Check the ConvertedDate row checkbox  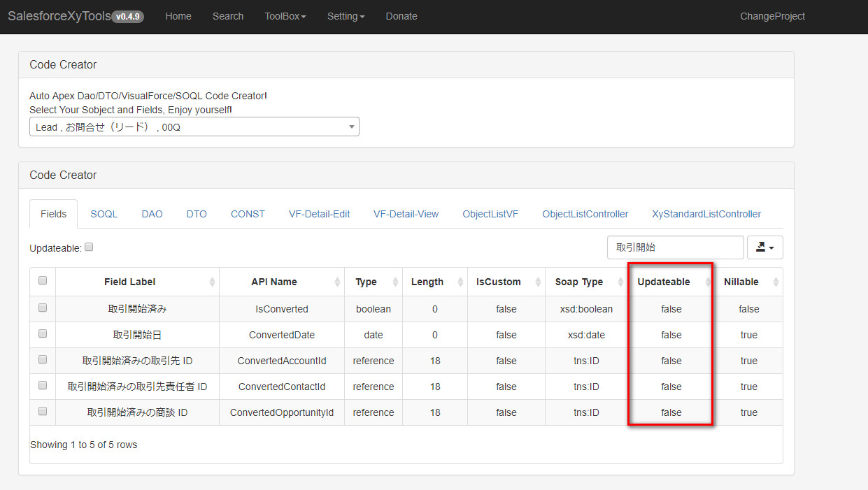coord(43,333)
